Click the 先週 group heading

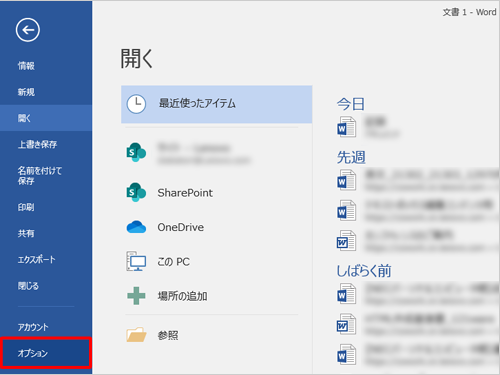pyautogui.click(x=351, y=157)
